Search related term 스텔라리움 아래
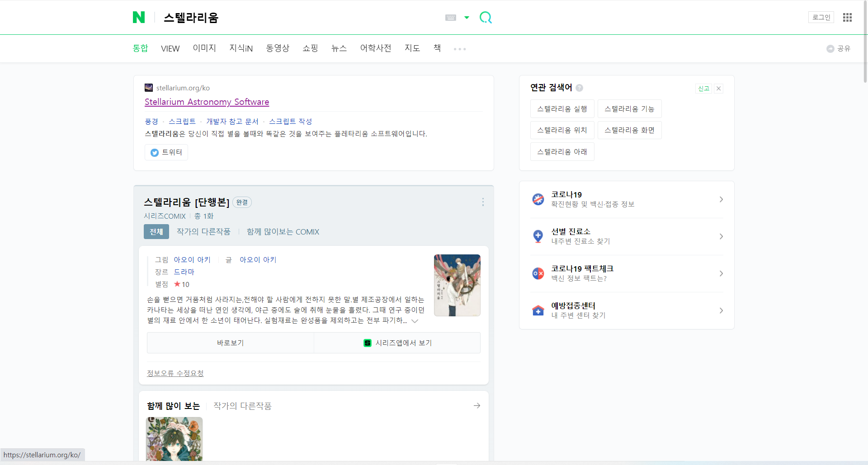The width and height of the screenshot is (868, 465). pyautogui.click(x=562, y=151)
